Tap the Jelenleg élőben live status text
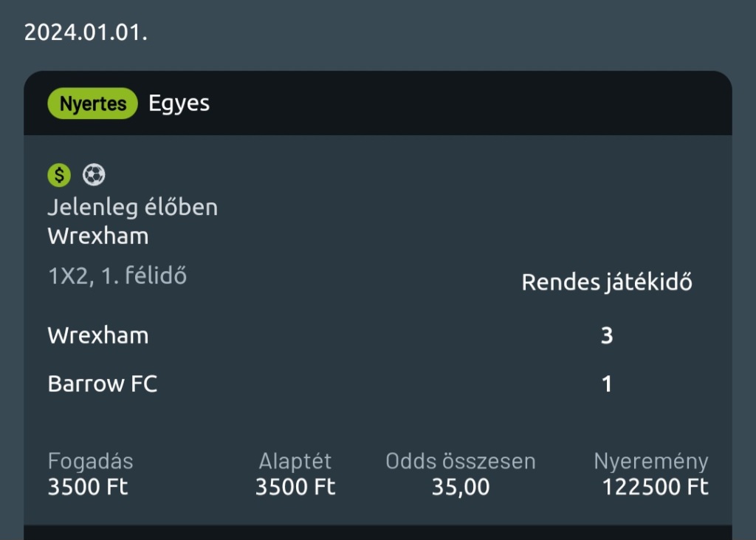The width and height of the screenshot is (756, 540). pyautogui.click(x=133, y=208)
